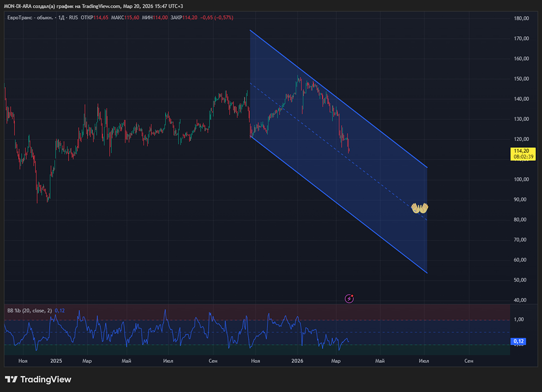The image size is (542, 392).
Task: Select the 1Д interval label in legend
Action: click(61, 18)
